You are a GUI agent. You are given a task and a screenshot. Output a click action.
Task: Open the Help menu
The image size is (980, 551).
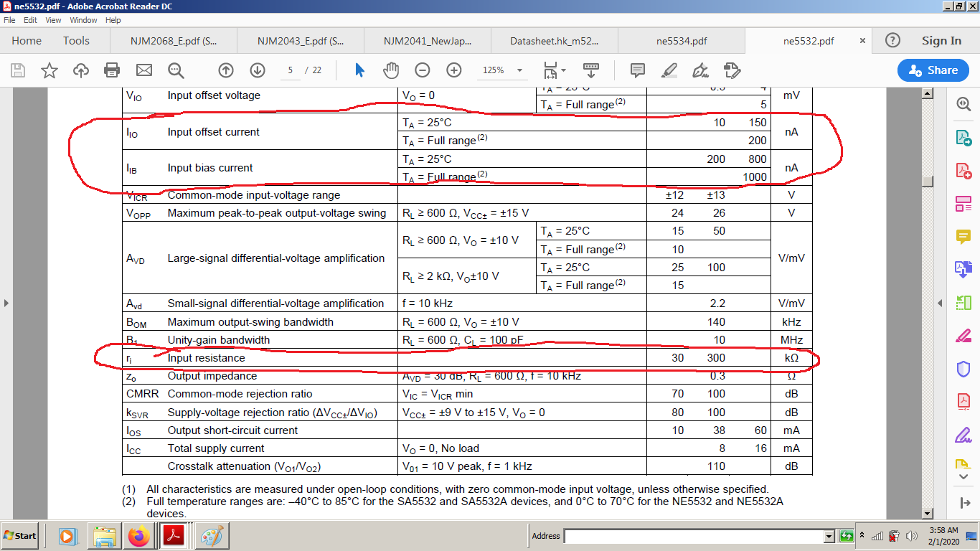tap(113, 20)
